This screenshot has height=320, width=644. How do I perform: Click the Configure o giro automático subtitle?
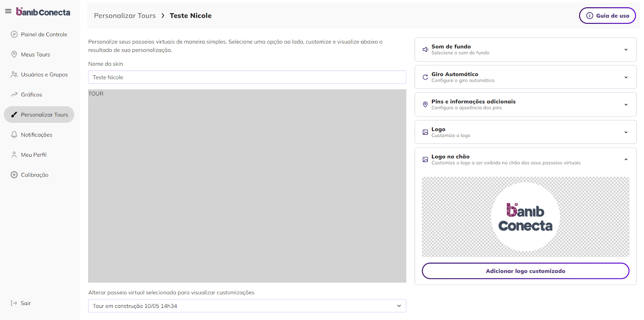tap(463, 81)
